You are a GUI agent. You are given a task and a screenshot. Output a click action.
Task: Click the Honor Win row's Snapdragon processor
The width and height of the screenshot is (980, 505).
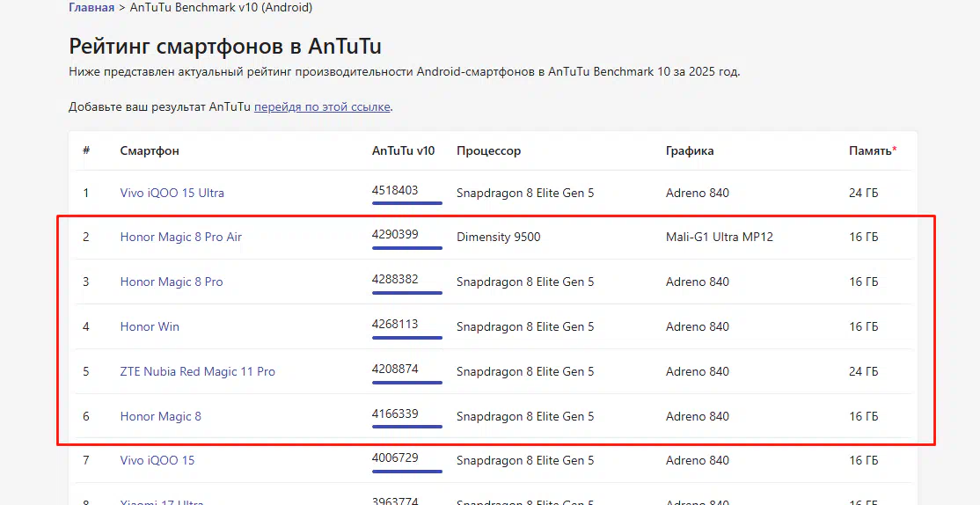click(x=525, y=327)
